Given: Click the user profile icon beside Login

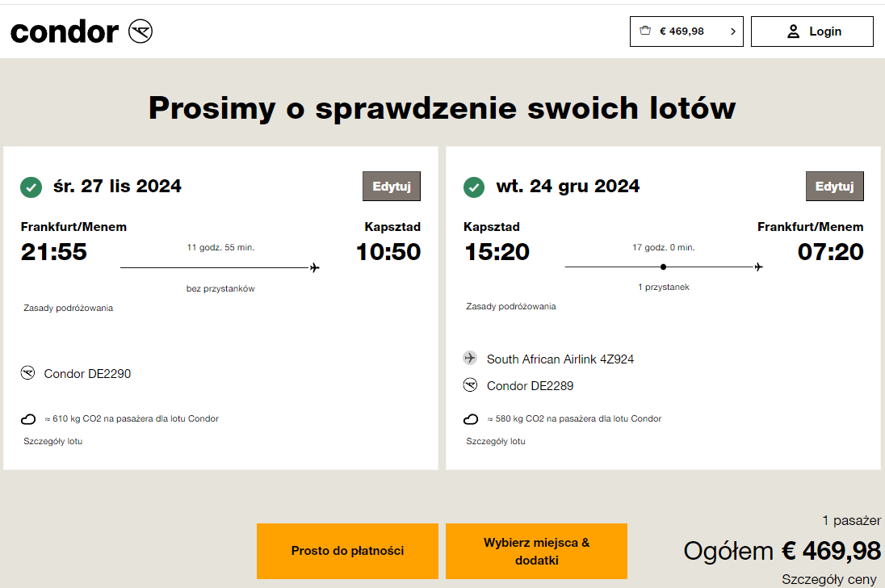Looking at the screenshot, I should click(x=793, y=31).
